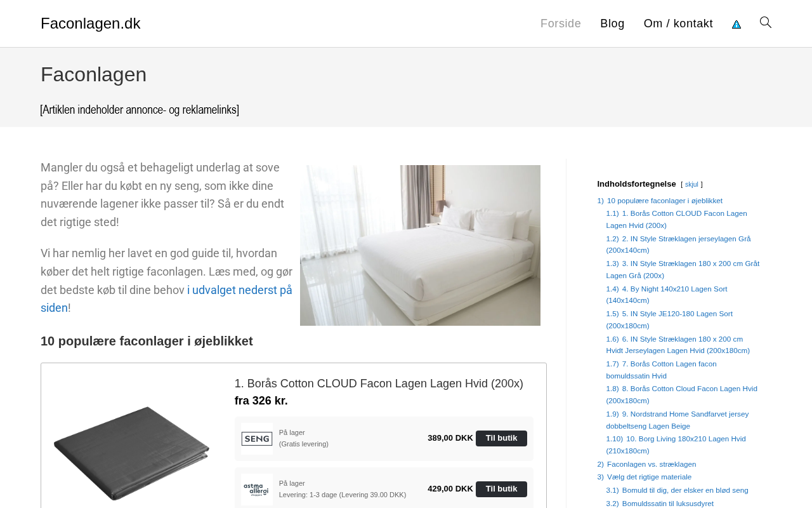This screenshot has height=508, width=812.
Task: Click the blue triangle icon in navigation
Action: tap(737, 24)
